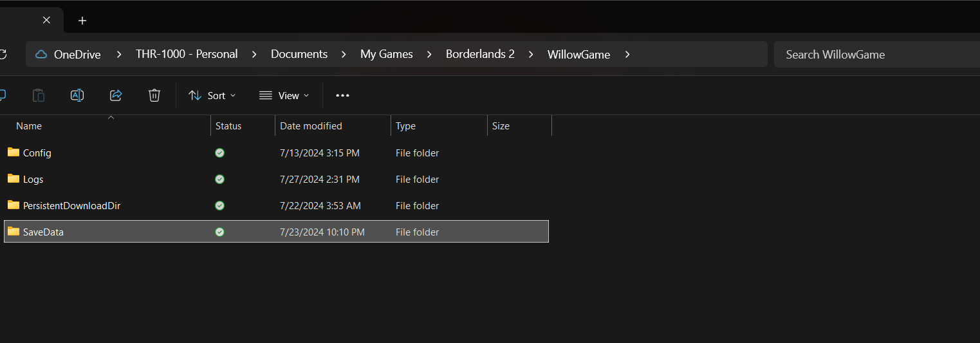Click date 7/22/2024 3:53 AM

pos(320,206)
